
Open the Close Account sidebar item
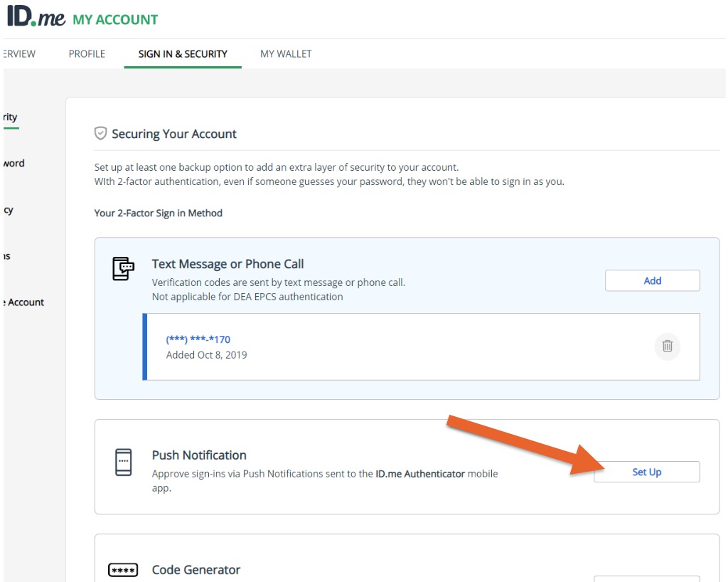(x=23, y=302)
